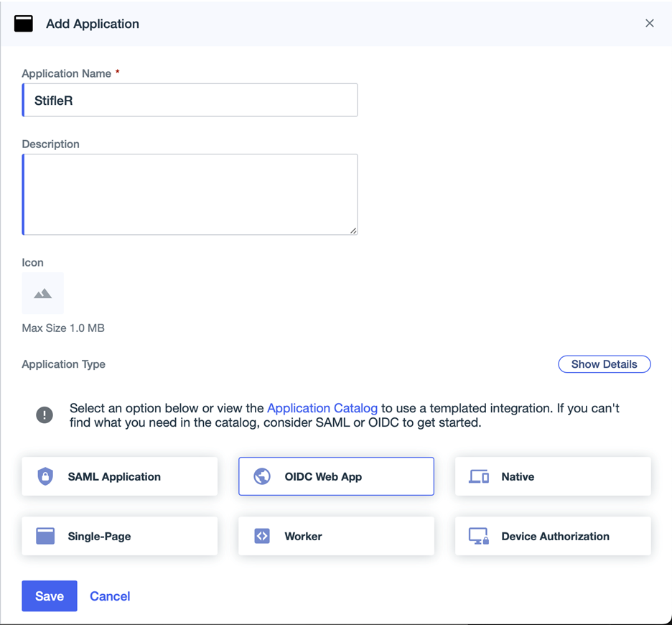Screen dimensions: 672x625
Task: Close the Add Application dialog
Action: tap(649, 24)
